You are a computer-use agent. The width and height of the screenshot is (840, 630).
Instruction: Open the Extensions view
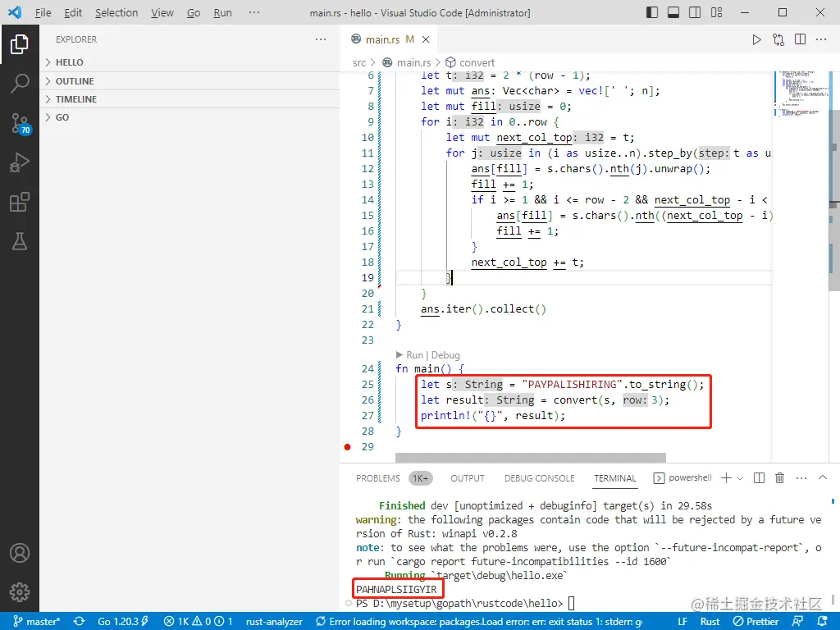tap(20, 202)
